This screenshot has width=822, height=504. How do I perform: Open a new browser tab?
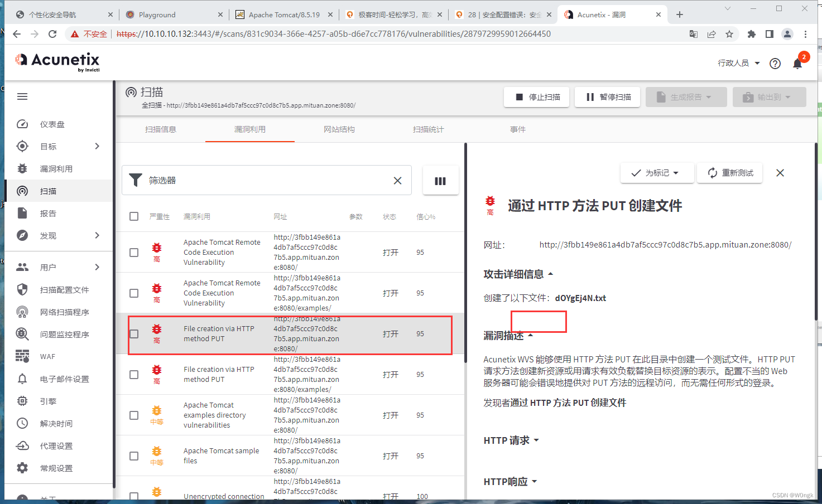(679, 14)
